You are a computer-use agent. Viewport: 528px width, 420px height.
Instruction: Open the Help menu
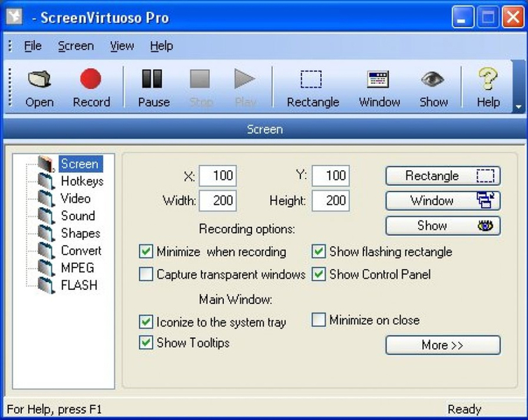pos(162,45)
